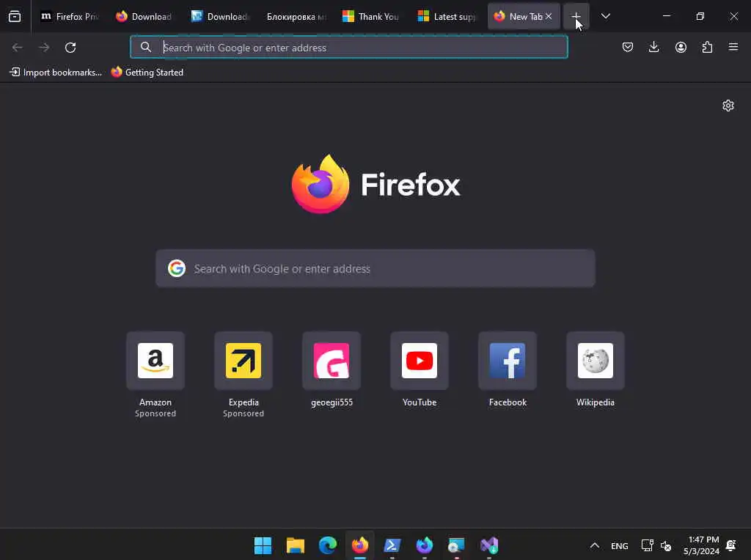Select the Thank You tab
Image resolution: width=751 pixels, height=560 pixels.
click(370, 16)
